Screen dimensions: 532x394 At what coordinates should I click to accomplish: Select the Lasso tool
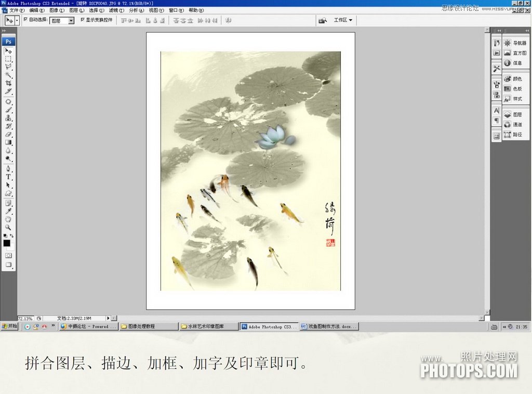click(x=9, y=67)
